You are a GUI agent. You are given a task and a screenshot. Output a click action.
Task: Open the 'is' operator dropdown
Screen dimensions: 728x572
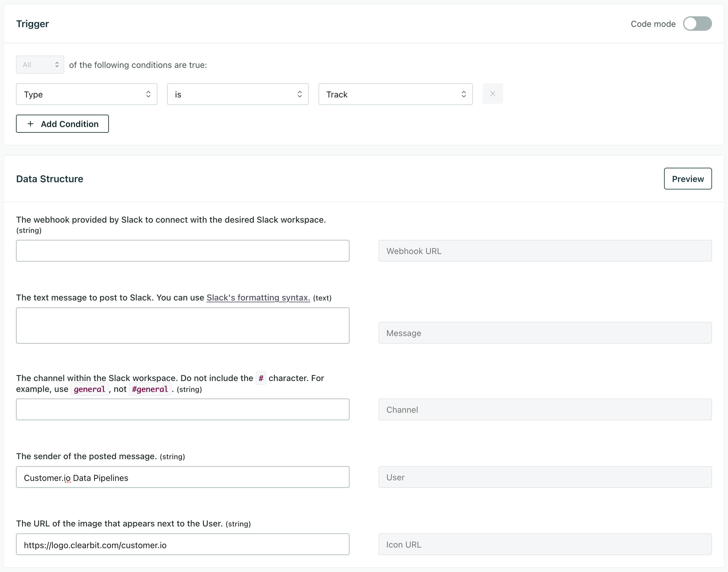tap(238, 94)
